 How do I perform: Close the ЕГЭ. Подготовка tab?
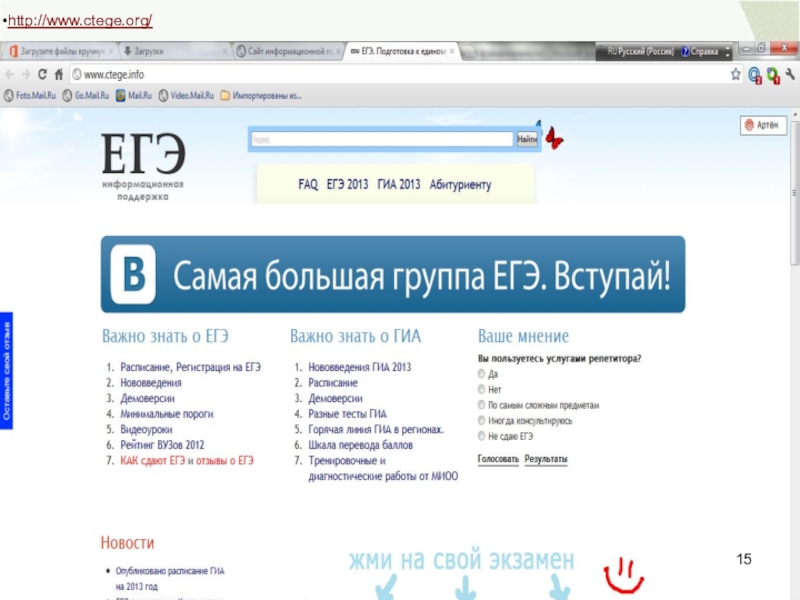click(x=452, y=51)
